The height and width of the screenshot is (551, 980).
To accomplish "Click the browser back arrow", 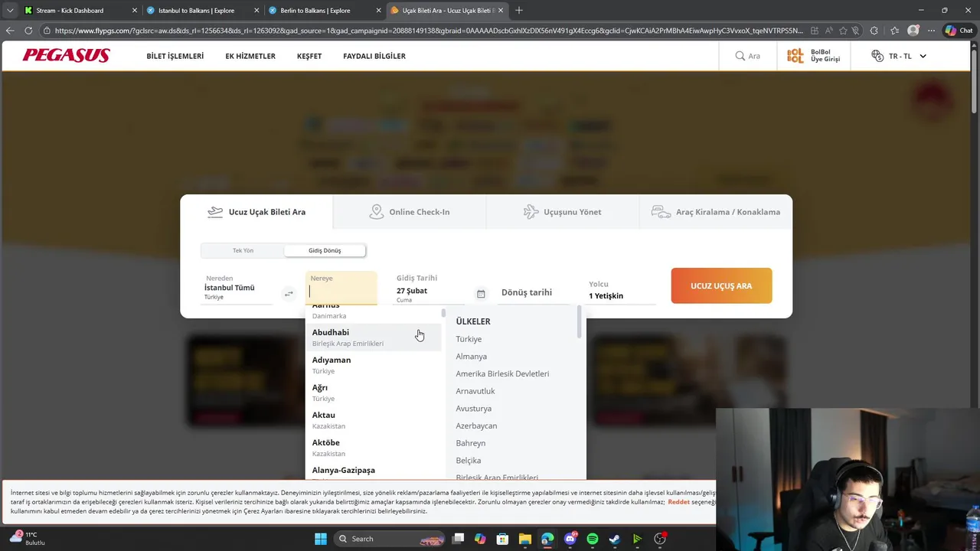I will tap(9, 31).
